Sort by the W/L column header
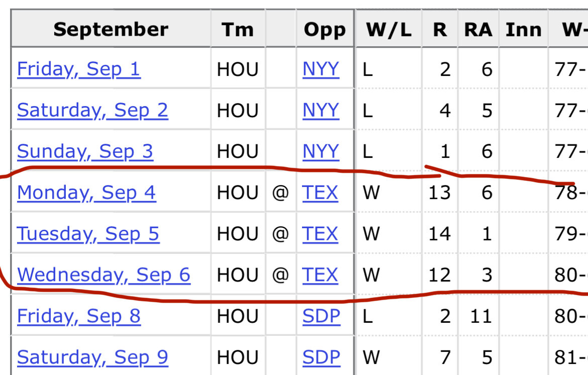 point(388,29)
